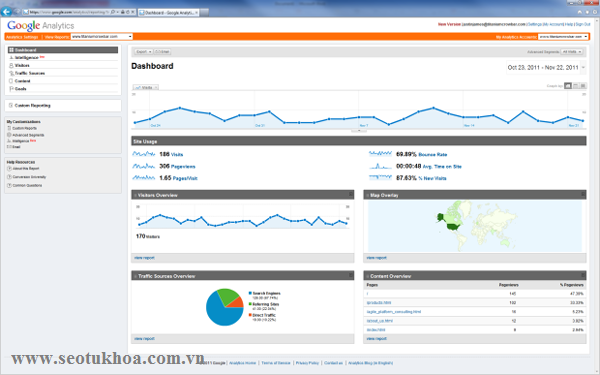Open Advanced Segments under My Customizations

point(28,135)
